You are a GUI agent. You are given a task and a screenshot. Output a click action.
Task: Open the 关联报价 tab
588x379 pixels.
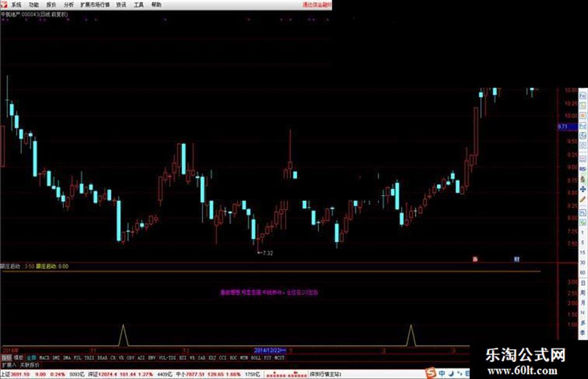[29, 365]
